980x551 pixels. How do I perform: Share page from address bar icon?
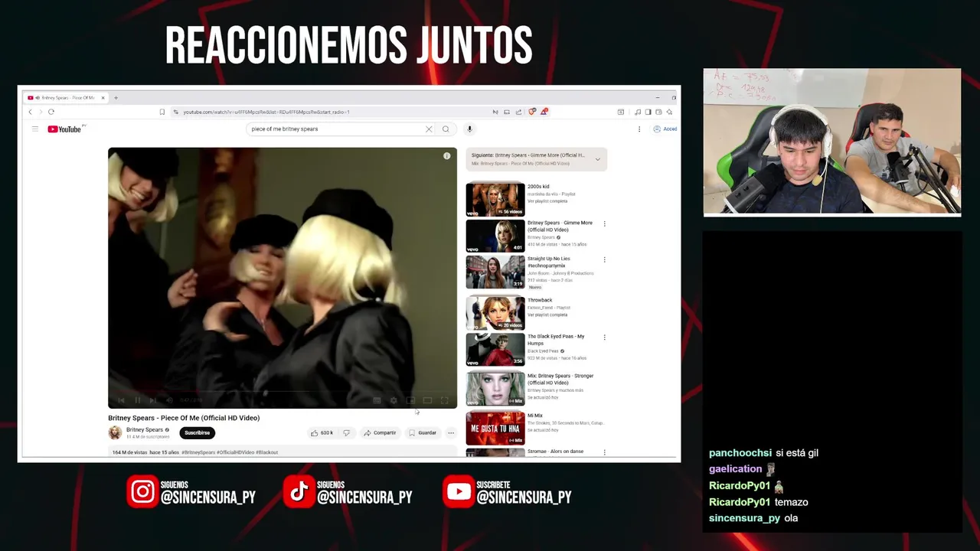[x=518, y=112]
